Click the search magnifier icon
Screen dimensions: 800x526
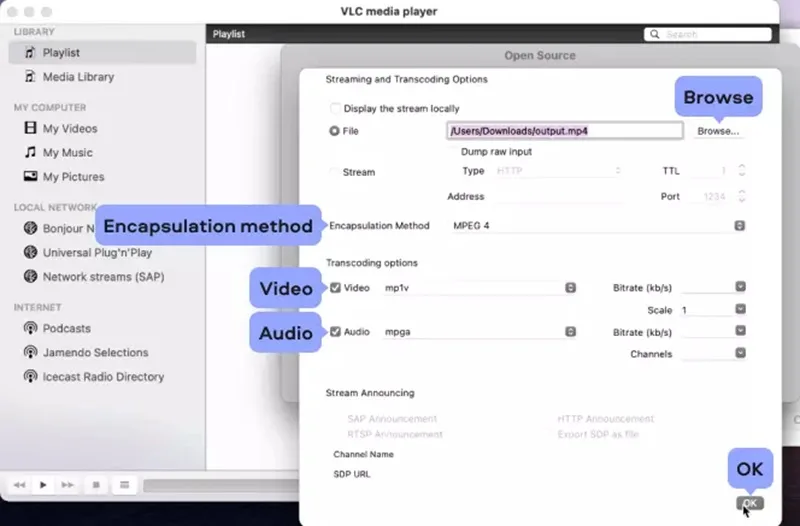click(x=654, y=34)
